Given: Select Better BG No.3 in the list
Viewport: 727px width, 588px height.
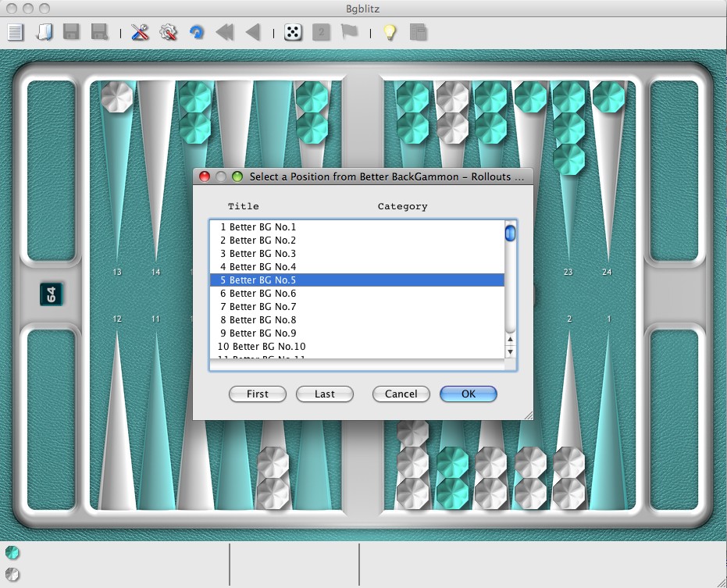Looking at the screenshot, I should pos(258,254).
